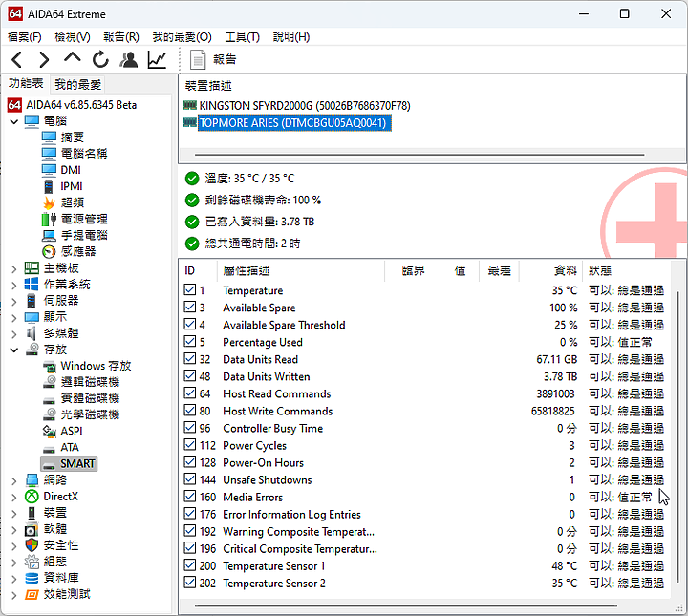Select the KINGSTON SFYRD2000G device
The image size is (688, 616).
point(305,106)
